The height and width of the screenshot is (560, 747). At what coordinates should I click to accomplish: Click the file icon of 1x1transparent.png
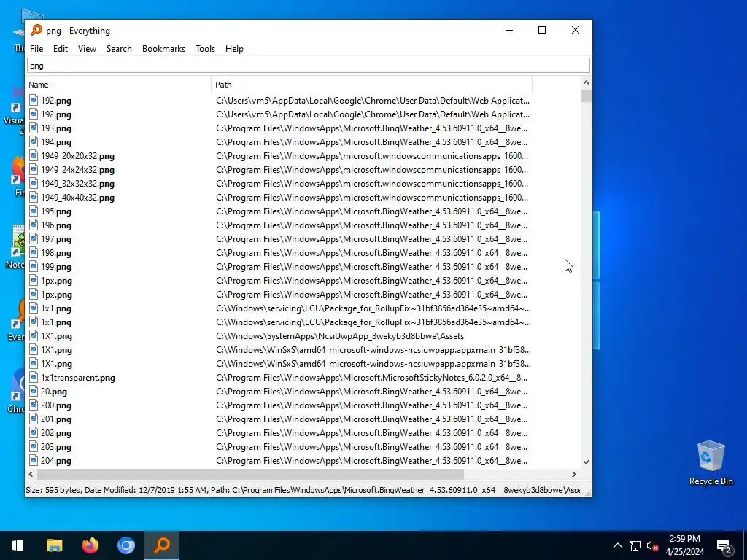(34, 377)
